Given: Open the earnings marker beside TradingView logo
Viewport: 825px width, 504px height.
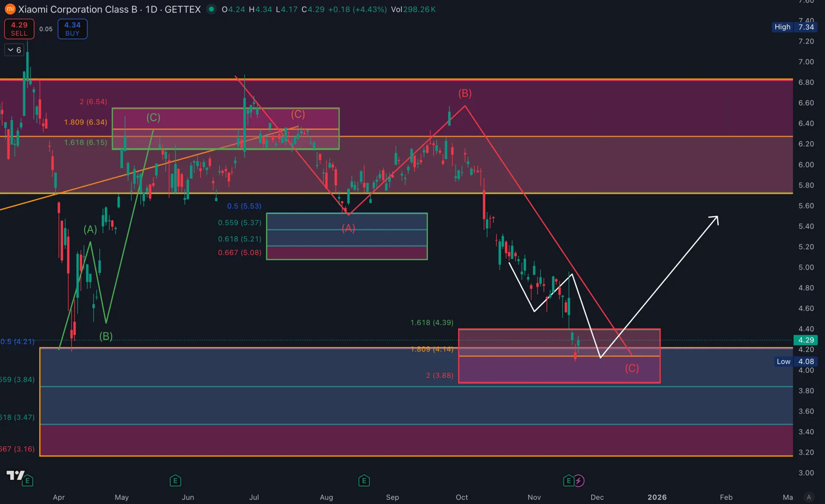Looking at the screenshot, I should [x=28, y=480].
